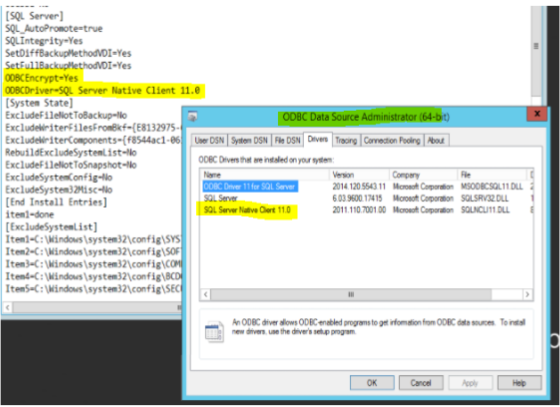
Task: Switch to the System DSN tab
Action: click(x=249, y=140)
